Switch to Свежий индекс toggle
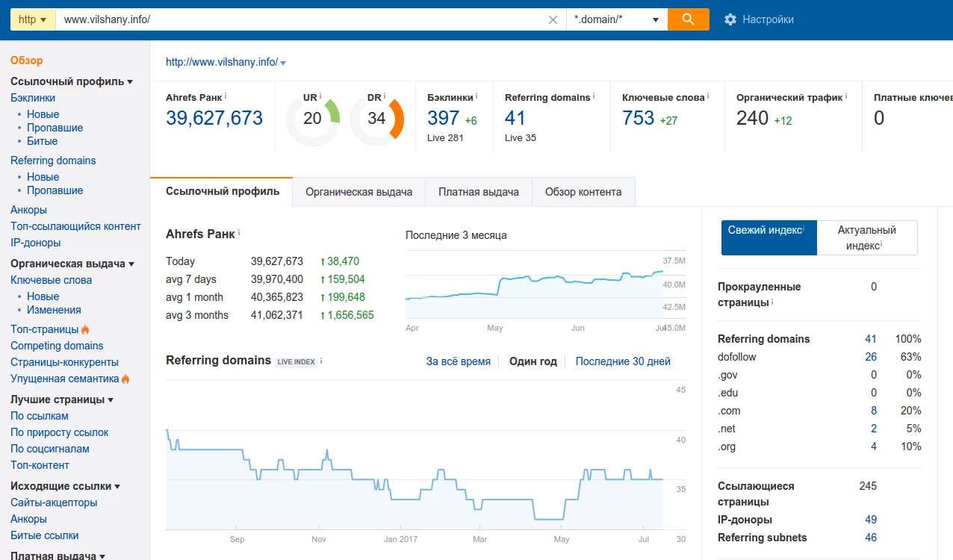Image resolution: width=953 pixels, height=560 pixels. click(769, 238)
